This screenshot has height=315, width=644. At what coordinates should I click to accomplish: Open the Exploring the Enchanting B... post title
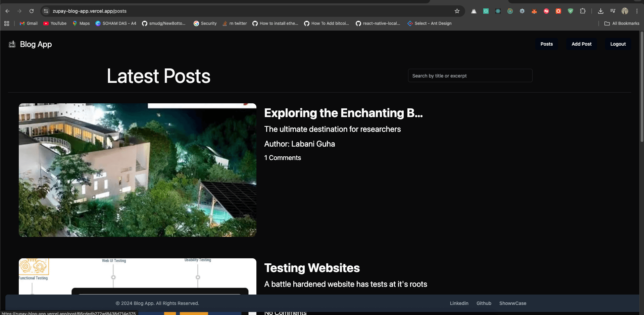click(343, 113)
